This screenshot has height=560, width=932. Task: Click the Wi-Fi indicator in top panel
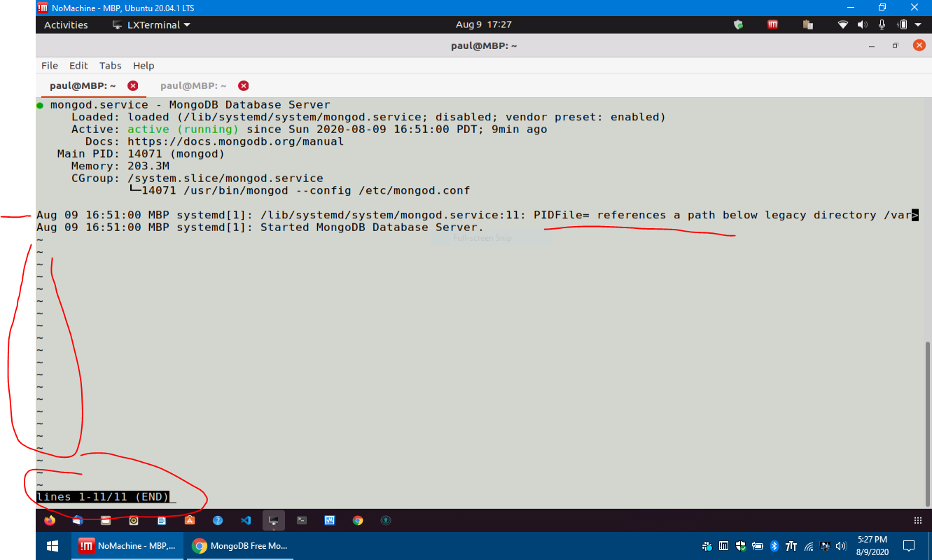(x=843, y=24)
